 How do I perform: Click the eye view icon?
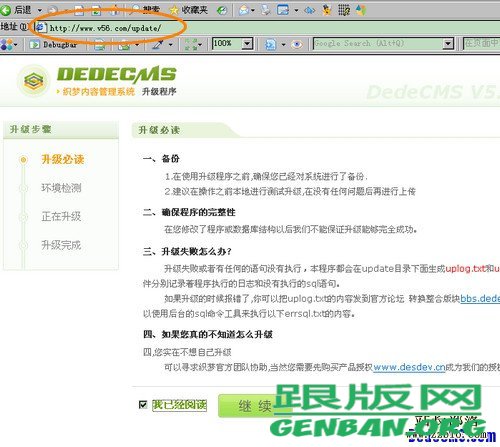coord(297,44)
